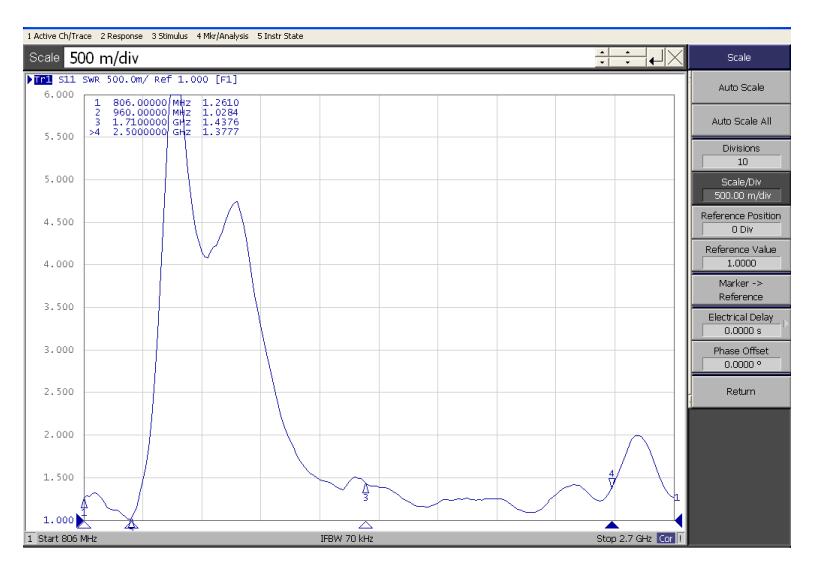The image size is (834, 571).
Task: Click the 6.000 Y-axis label
Action: point(59,95)
